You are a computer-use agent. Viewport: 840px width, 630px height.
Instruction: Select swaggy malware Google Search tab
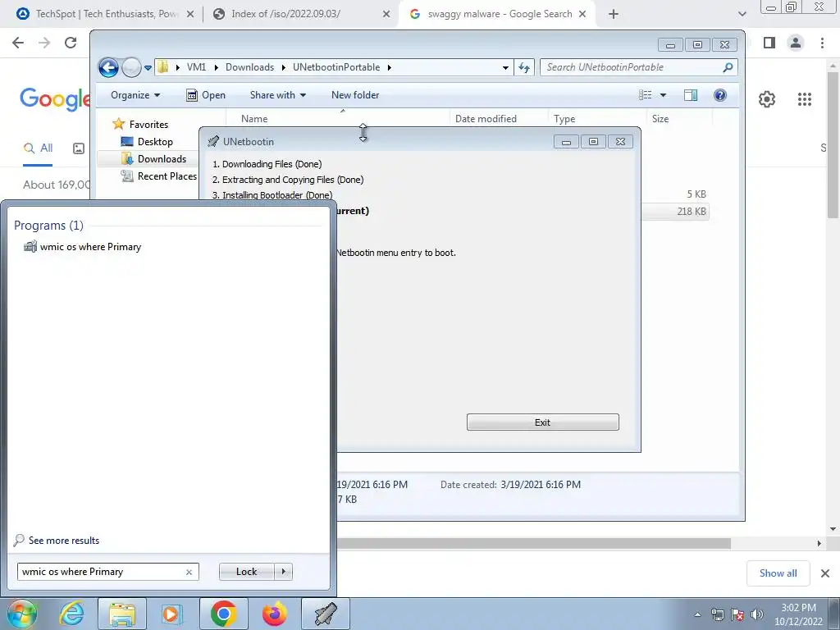point(498,14)
